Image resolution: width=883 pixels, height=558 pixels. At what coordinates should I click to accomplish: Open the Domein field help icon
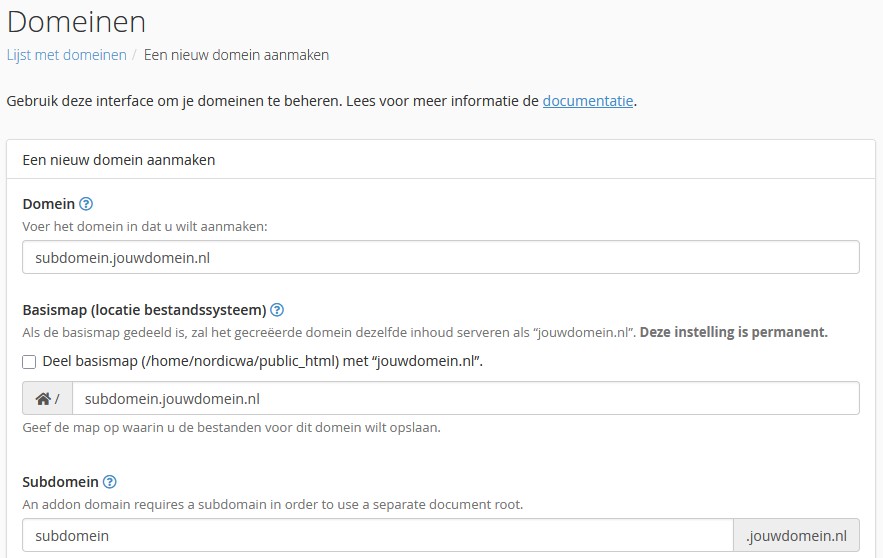(x=86, y=204)
